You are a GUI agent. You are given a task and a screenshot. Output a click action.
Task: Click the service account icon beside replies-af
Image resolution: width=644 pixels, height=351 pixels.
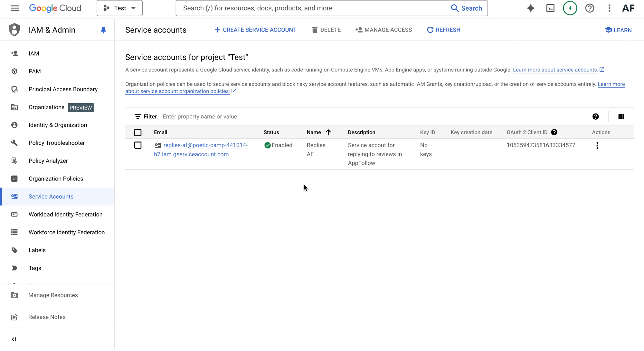(158, 145)
